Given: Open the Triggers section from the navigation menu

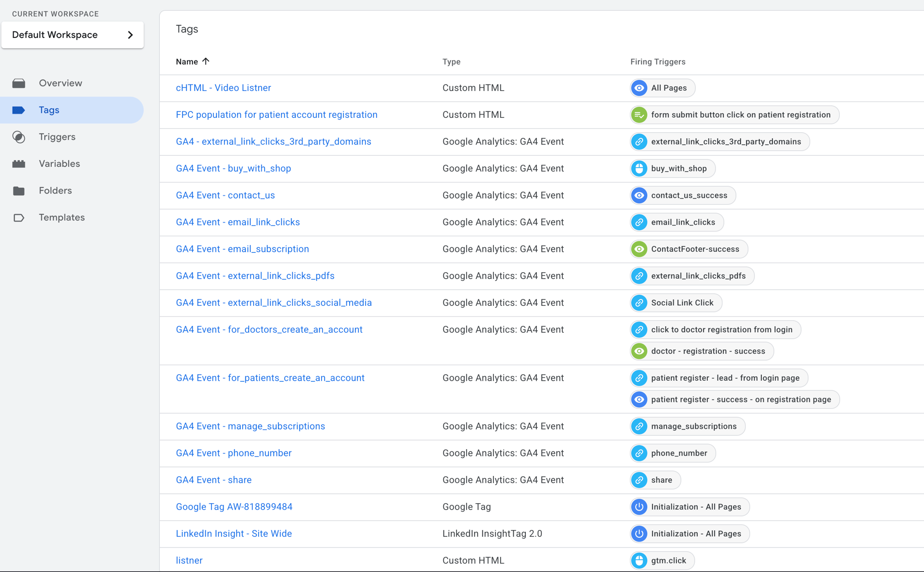Looking at the screenshot, I should pyautogui.click(x=57, y=137).
